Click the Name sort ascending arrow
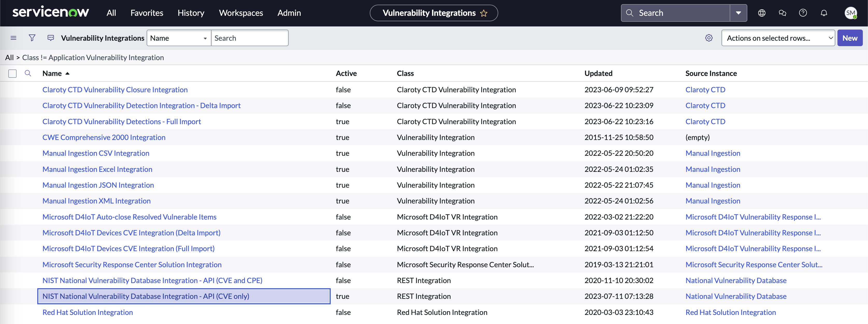Viewport: 868px width, 324px height. point(67,73)
